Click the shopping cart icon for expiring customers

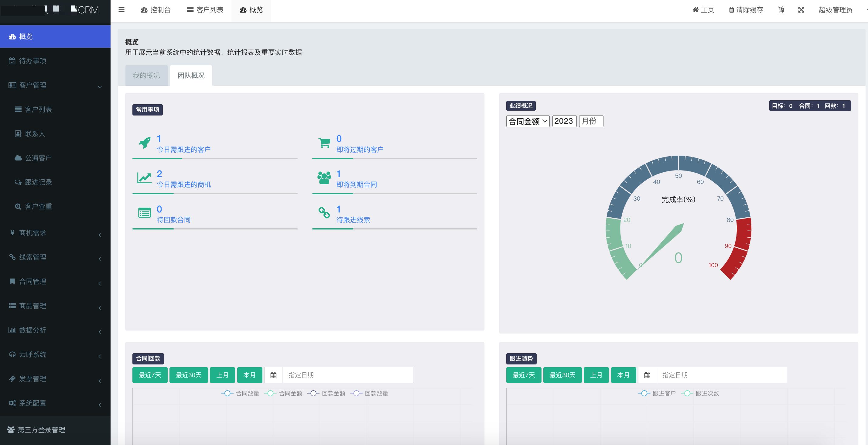click(324, 143)
